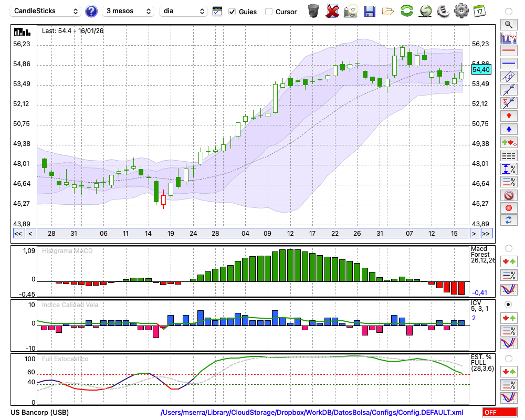
Task: Click the blue help question mark button
Action: tap(91, 11)
